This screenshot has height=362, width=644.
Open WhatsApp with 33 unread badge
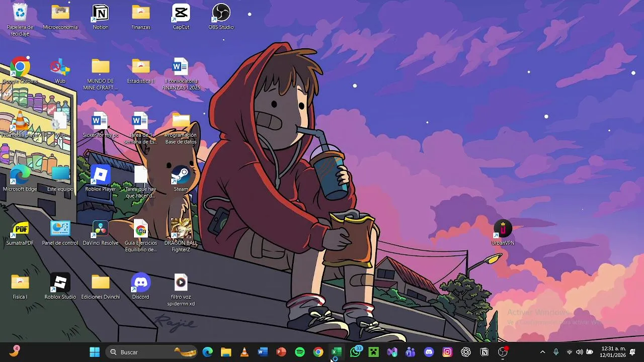[356, 351]
